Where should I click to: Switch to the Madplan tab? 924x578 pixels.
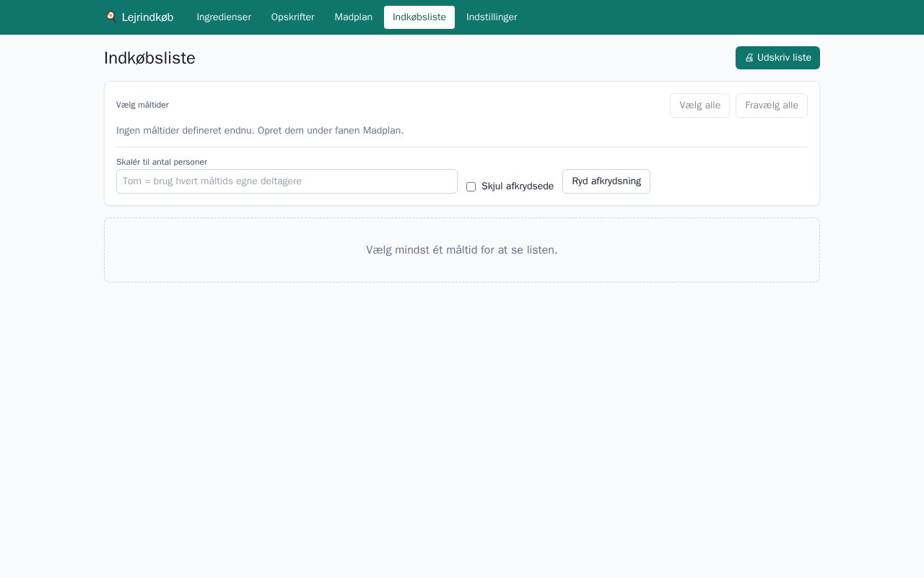(354, 17)
